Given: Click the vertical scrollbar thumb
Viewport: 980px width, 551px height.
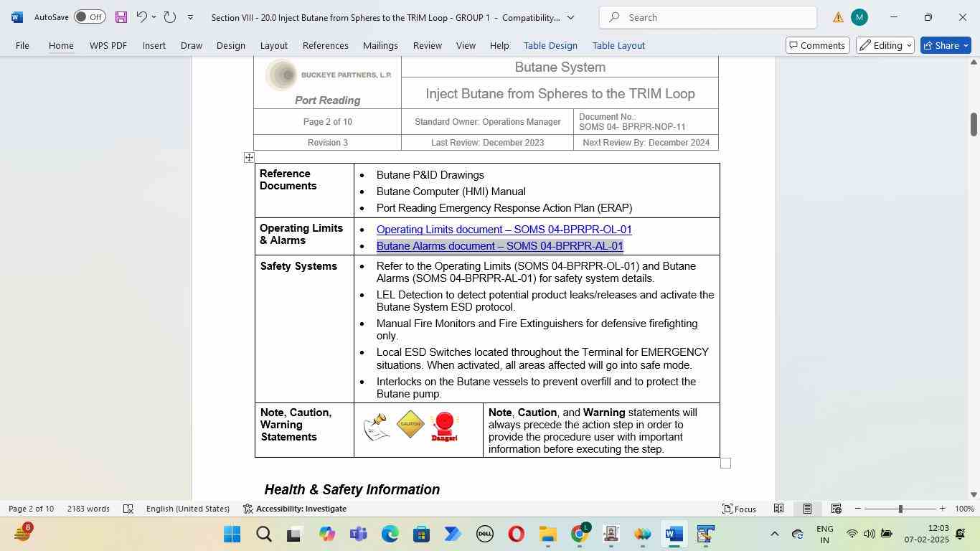Looking at the screenshot, I should pyautogui.click(x=974, y=124).
